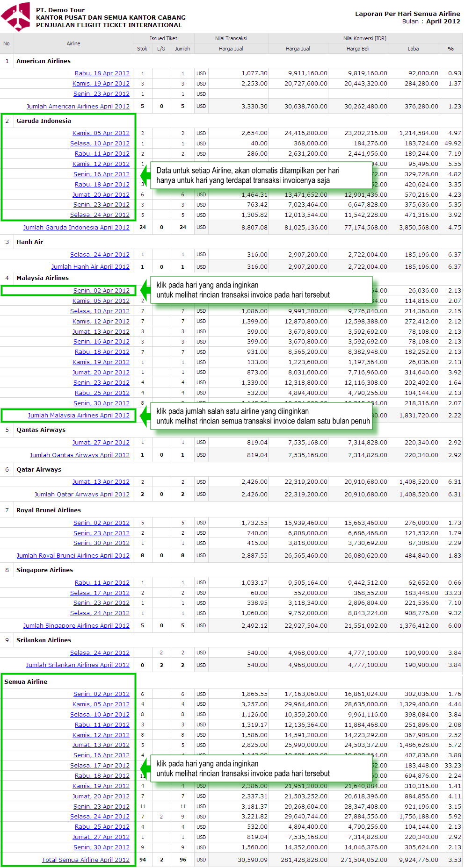
Task: Click the Bulan April 2012 label
Action: pos(431,22)
